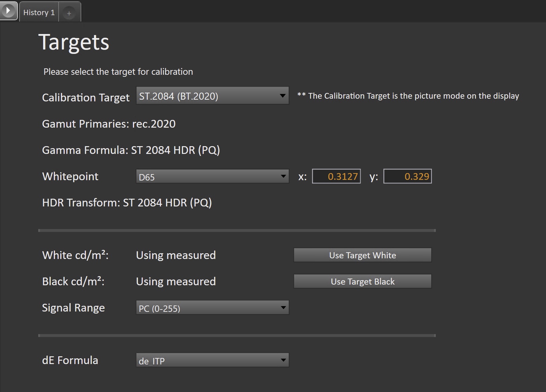
Task: Switch to the History 1 tab
Action: [39, 12]
